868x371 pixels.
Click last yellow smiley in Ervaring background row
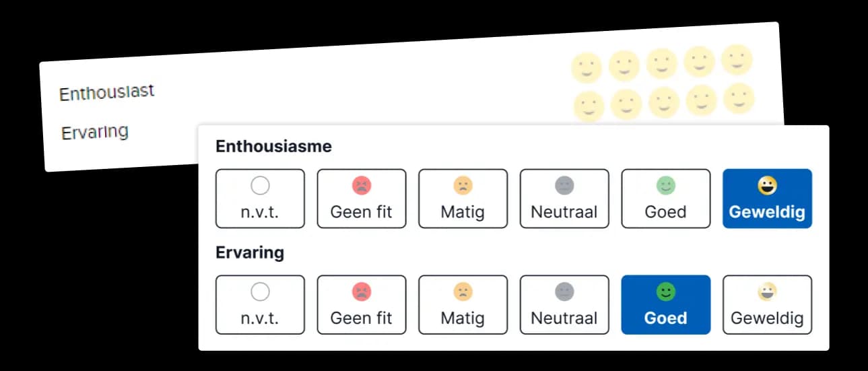pyautogui.click(x=739, y=98)
